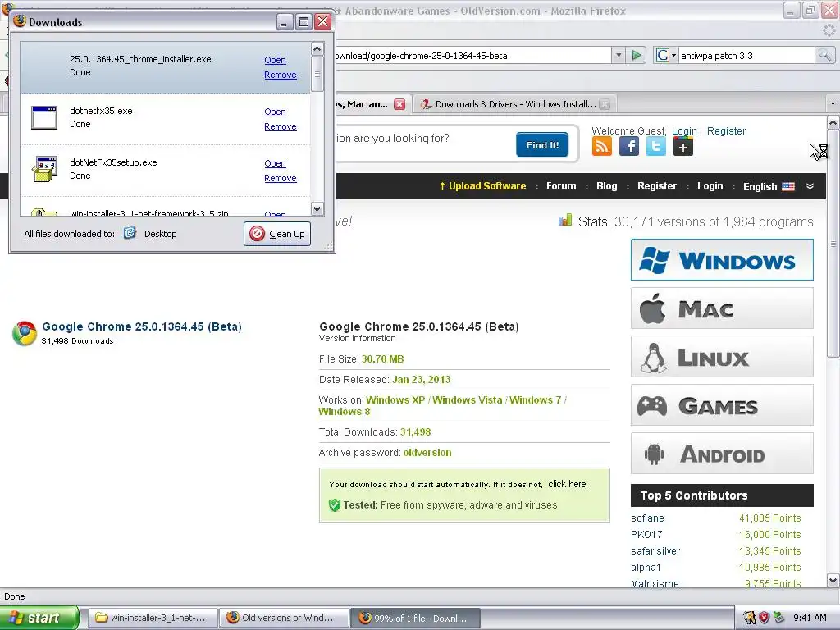Select the Windows platform button
Screen dimensions: 840x630
722,260
